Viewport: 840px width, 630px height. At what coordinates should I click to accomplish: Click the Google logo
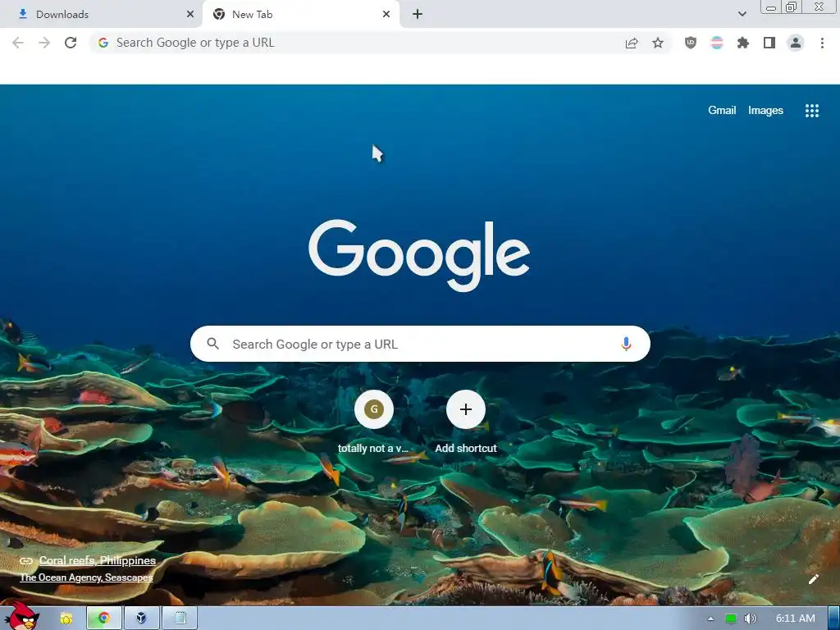(419, 256)
